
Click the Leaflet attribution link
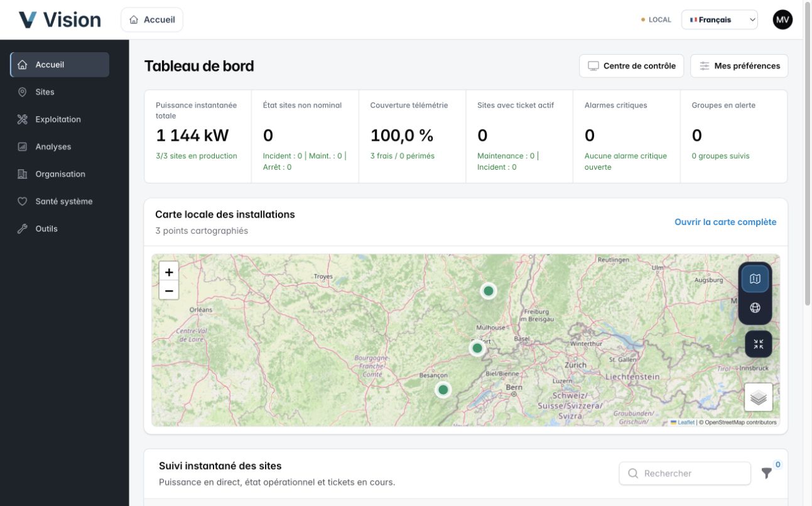(686, 422)
